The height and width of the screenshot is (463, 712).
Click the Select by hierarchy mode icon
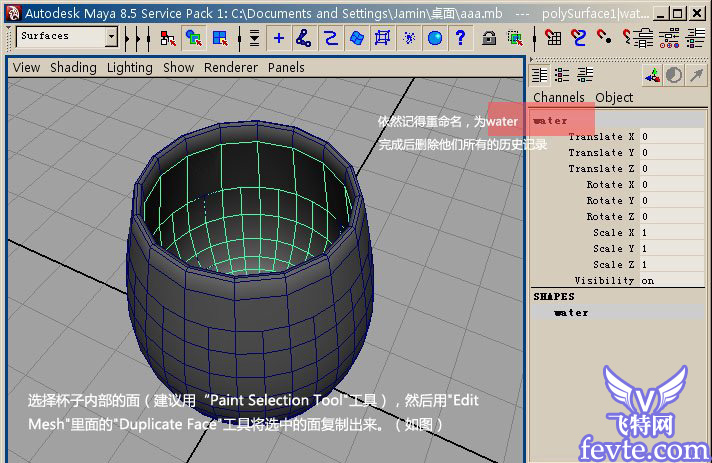[168, 38]
